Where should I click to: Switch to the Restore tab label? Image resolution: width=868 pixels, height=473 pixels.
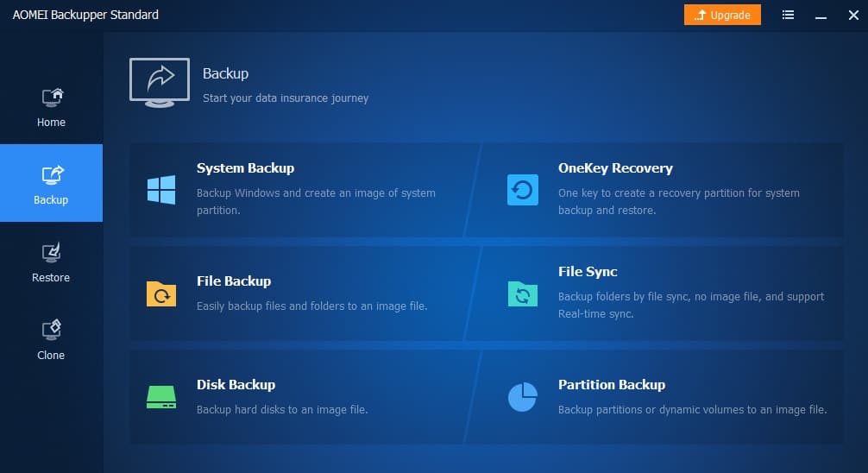pyautogui.click(x=51, y=277)
